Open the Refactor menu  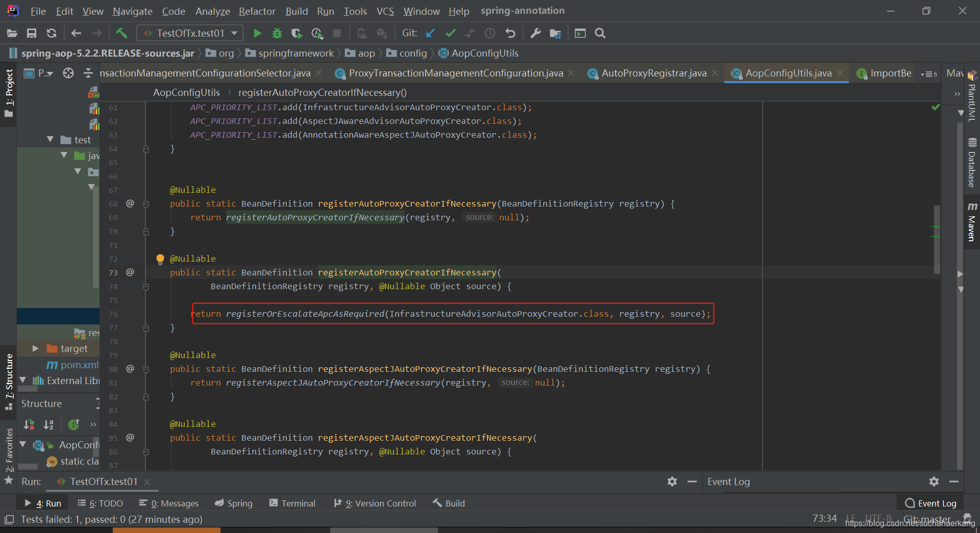point(257,11)
